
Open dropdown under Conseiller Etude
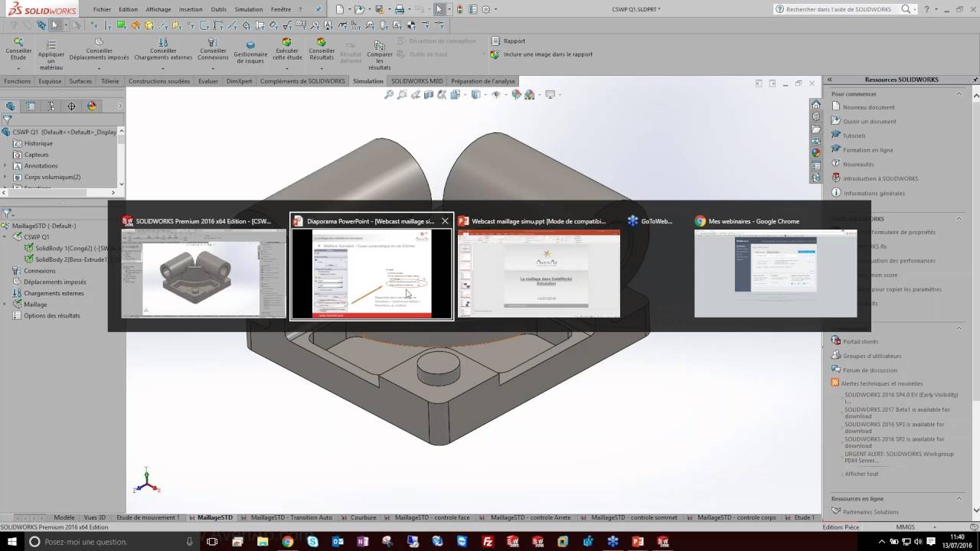tap(18, 67)
